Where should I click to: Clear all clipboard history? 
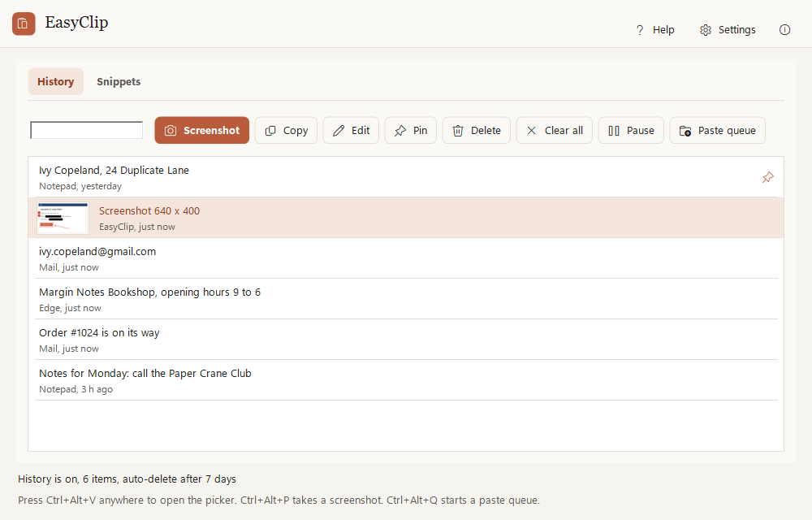tap(554, 130)
